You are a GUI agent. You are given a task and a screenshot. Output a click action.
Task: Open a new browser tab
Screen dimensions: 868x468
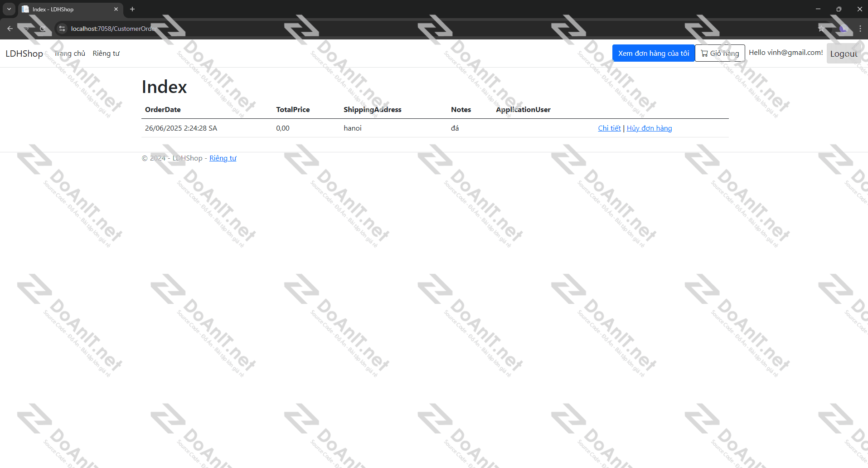[x=132, y=9]
